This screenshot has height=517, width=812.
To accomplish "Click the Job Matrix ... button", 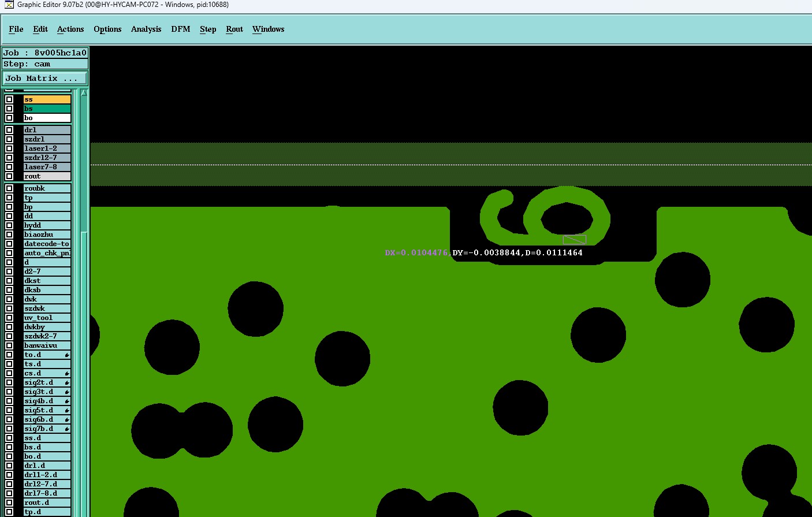I will click(x=46, y=78).
